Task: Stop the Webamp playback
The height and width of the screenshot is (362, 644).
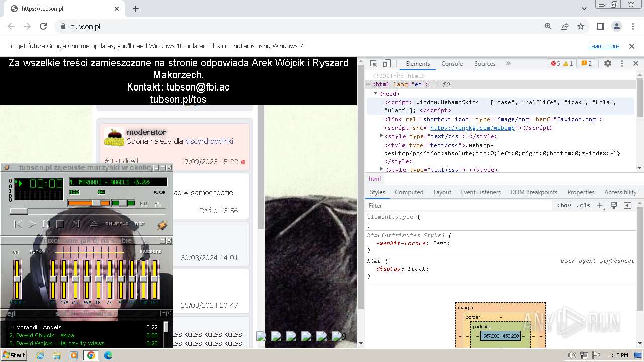Action: [x=60, y=224]
